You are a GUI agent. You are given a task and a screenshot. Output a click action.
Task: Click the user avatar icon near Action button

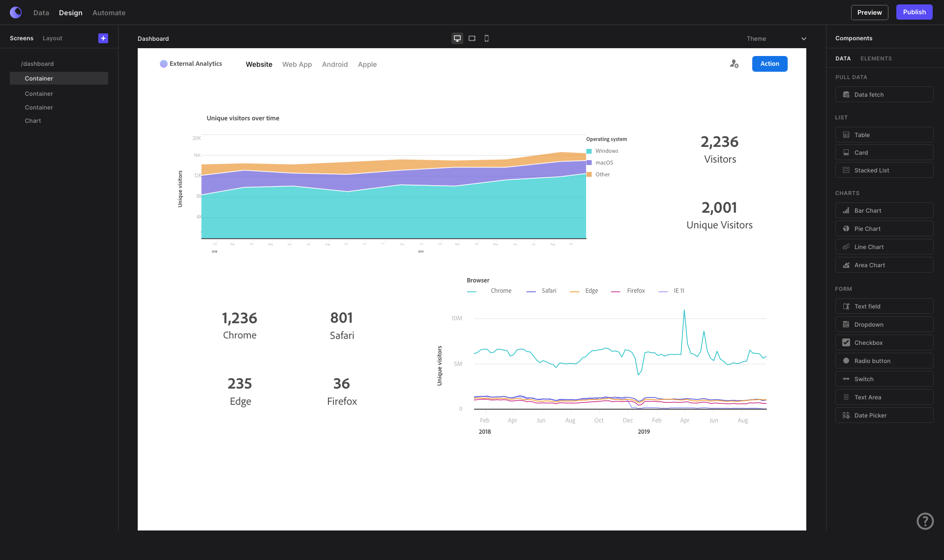pos(735,64)
